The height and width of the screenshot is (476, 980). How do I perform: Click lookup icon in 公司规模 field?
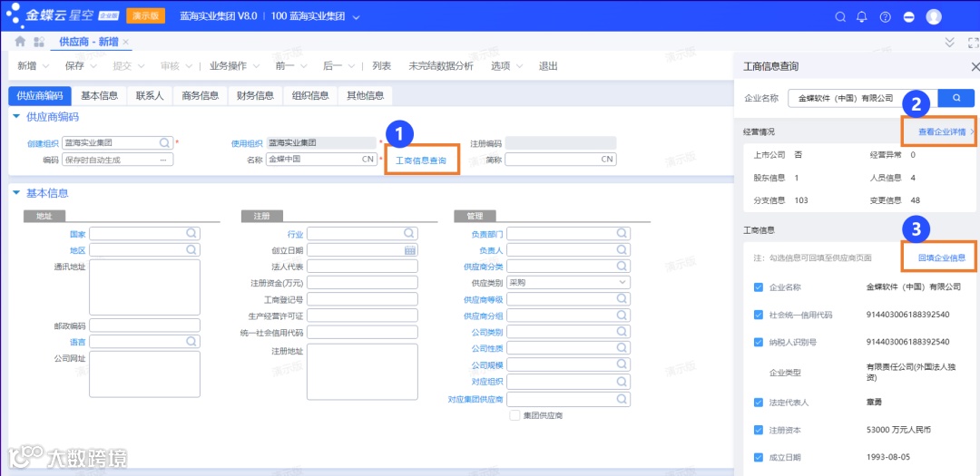coord(622,364)
